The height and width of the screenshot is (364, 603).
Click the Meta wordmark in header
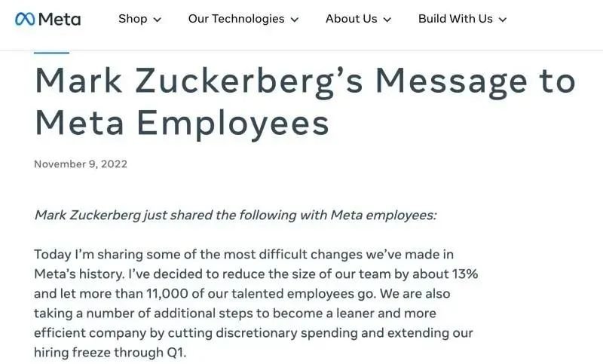pyautogui.click(x=60, y=19)
